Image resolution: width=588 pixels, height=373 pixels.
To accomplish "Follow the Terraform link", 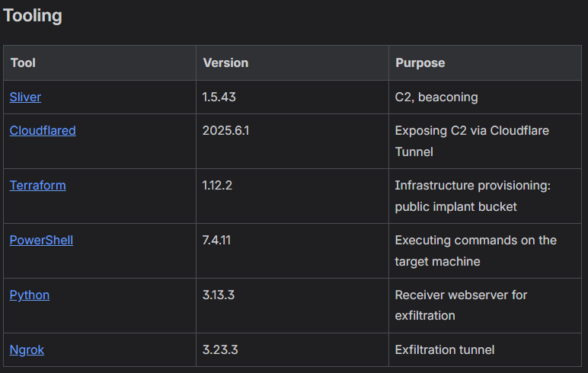I will [x=37, y=186].
